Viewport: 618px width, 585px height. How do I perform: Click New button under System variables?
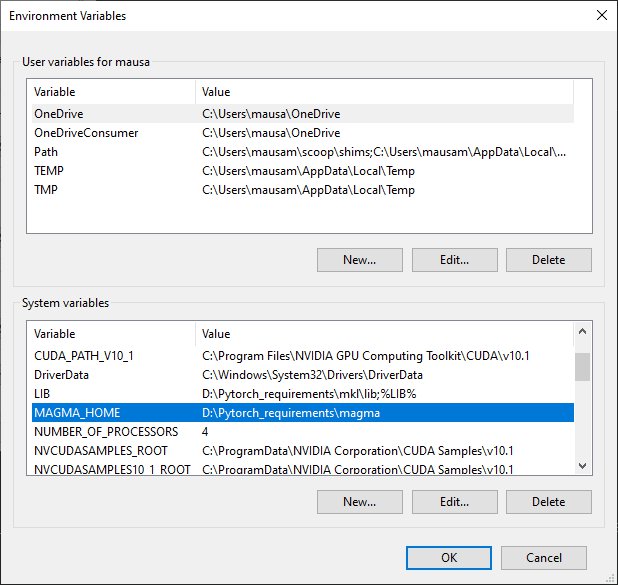(360, 502)
